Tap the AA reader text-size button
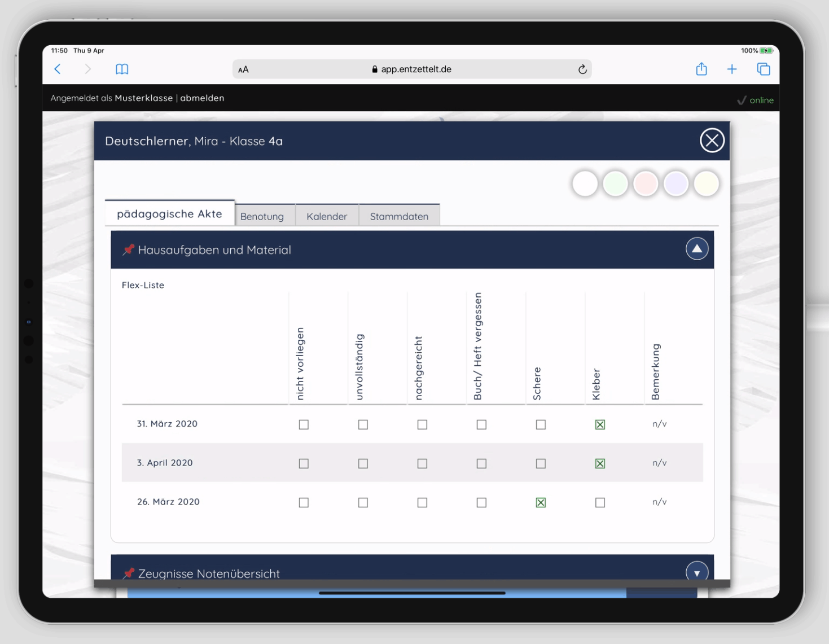This screenshot has width=829, height=644. (x=243, y=69)
